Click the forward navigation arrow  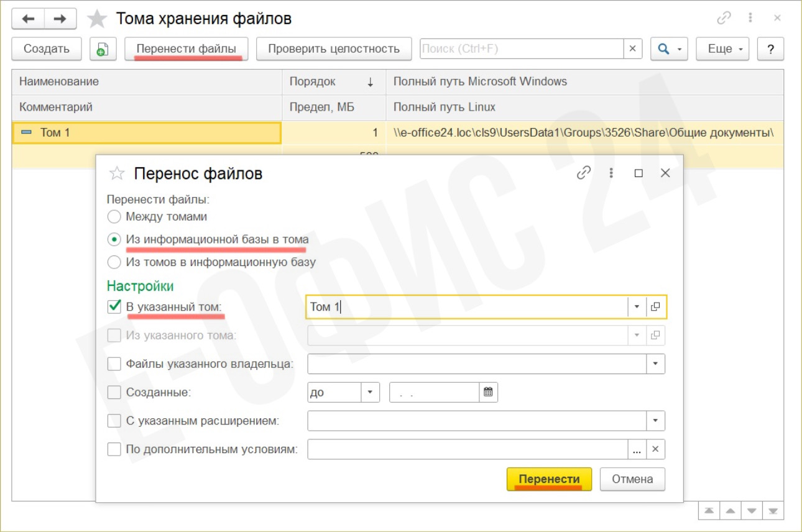pos(60,19)
